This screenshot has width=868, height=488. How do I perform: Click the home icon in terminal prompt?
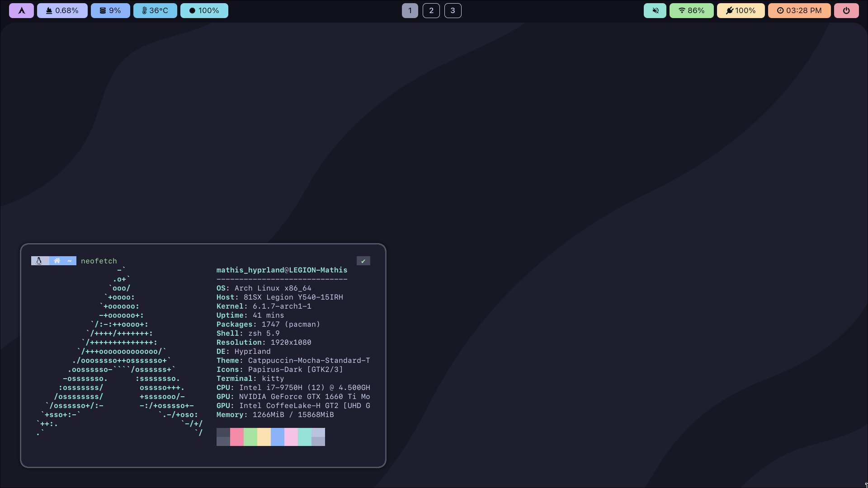point(57,261)
